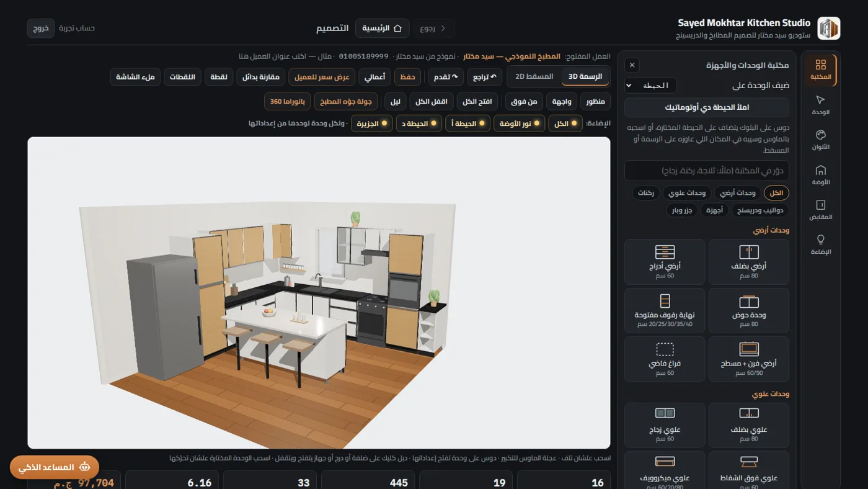The height and width of the screenshot is (489, 868).
Task: Add the أرضي أدراج drawer unit
Action: pos(665,262)
